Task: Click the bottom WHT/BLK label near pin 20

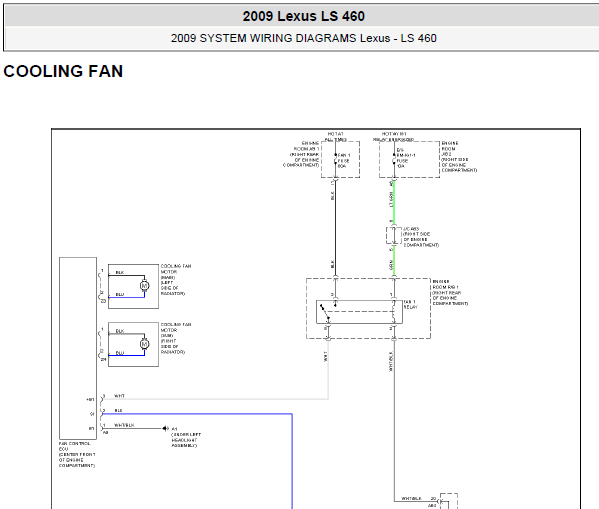Action: 411,498
